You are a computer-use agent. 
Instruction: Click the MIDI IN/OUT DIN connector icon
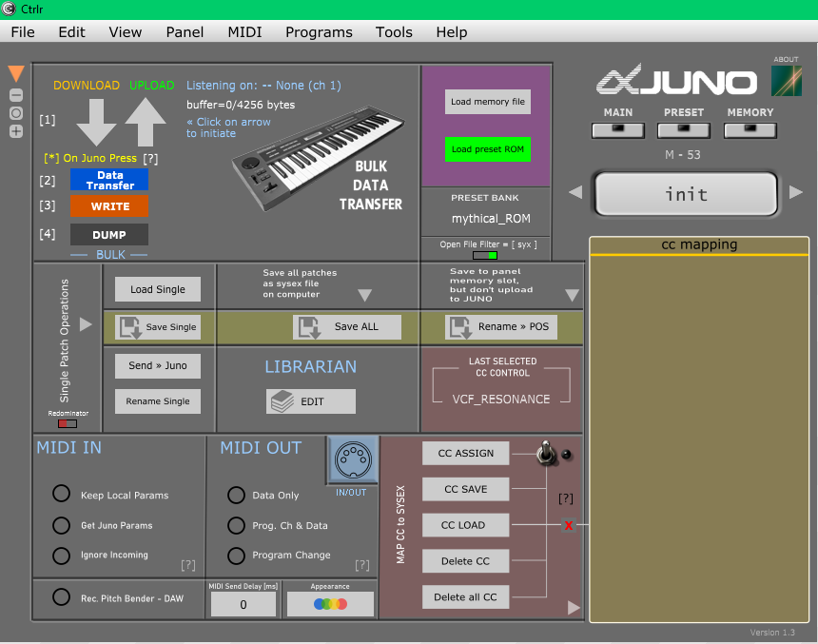tap(352, 459)
